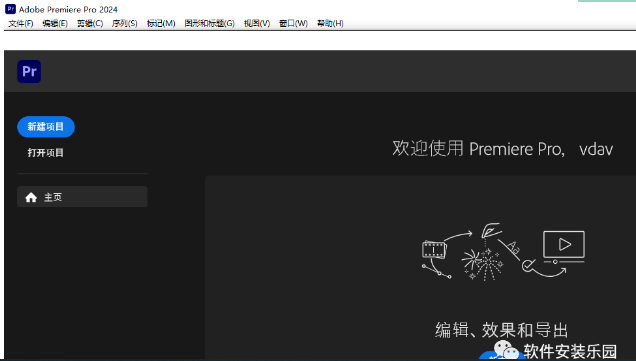
Task: Click the pen illustration icon
Action: coord(491,230)
